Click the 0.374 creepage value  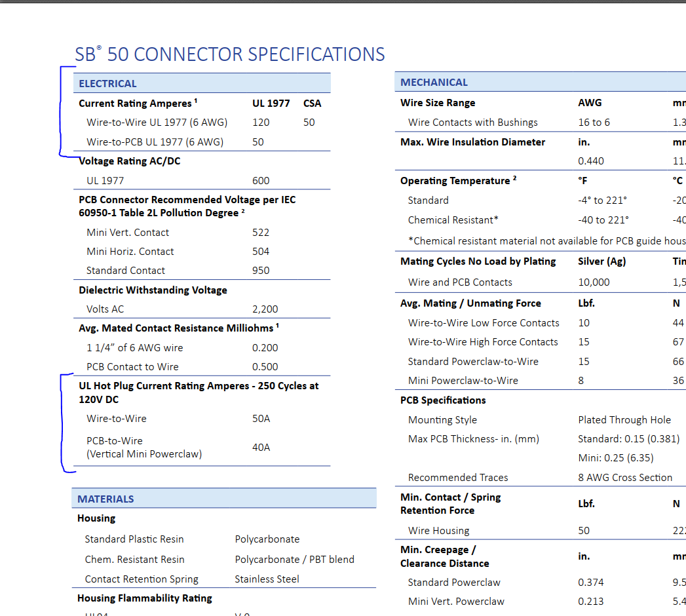point(590,583)
